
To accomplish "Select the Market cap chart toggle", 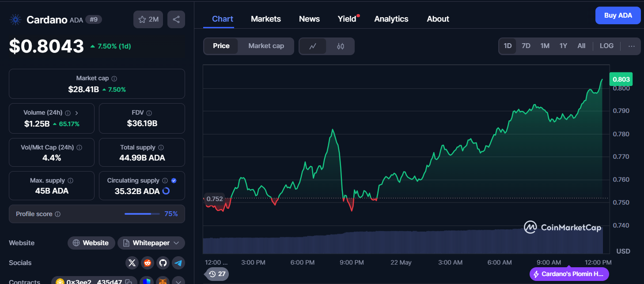I will pos(266,46).
